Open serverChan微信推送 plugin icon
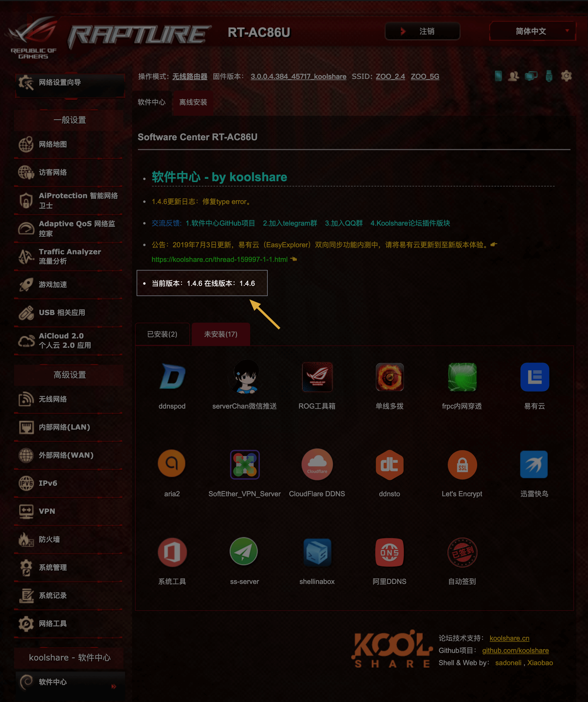This screenshot has height=702, width=588. point(245,376)
